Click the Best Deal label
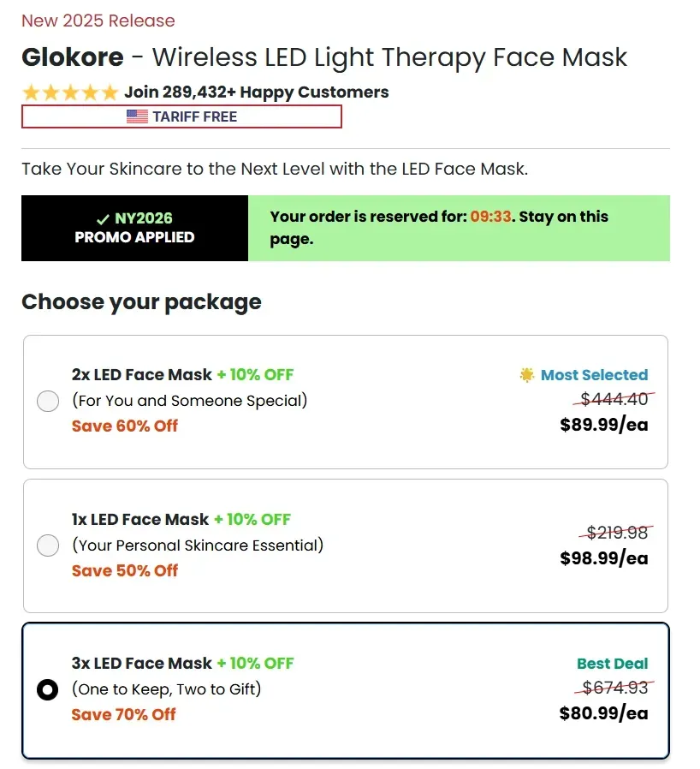Viewport: 700px width, 769px height. click(613, 664)
